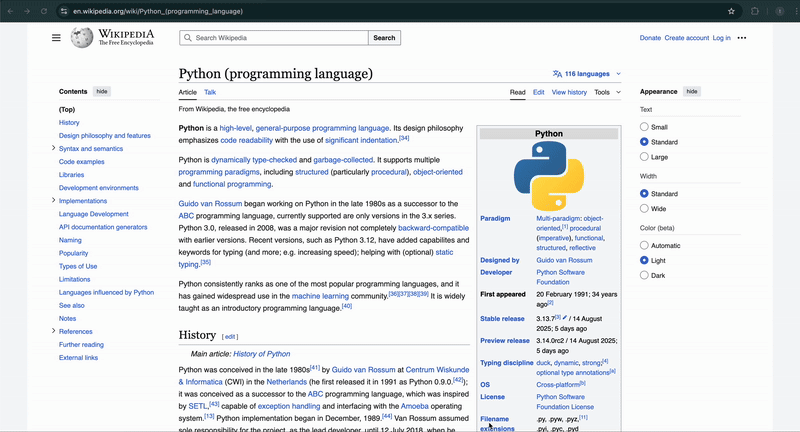This screenshot has height=432, width=800.
Task: Open Guido van Rossum link in intro paragraph
Action: pos(210,204)
